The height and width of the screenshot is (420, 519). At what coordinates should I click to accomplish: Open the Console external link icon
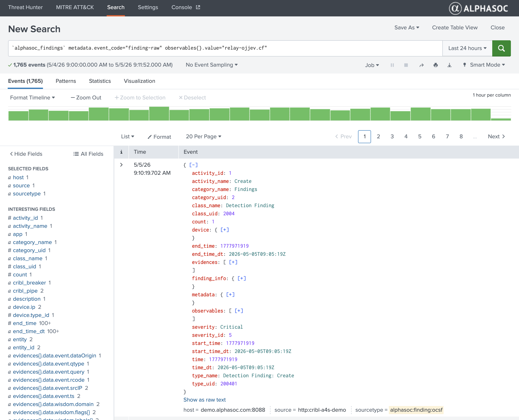pyautogui.click(x=198, y=7)
